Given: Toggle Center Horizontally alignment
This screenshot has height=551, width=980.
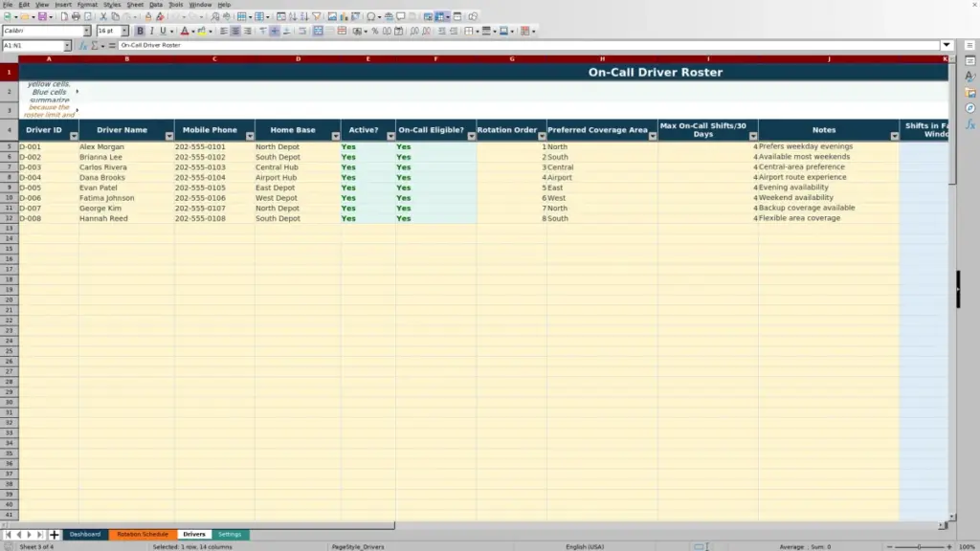Looking at the screenshot, I should (x=235, y=31).
